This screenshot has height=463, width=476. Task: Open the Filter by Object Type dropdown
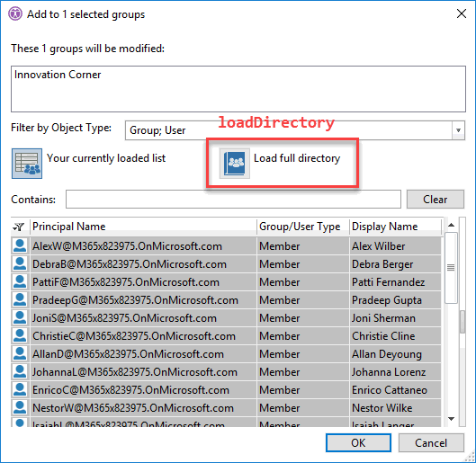coord(458,130)
